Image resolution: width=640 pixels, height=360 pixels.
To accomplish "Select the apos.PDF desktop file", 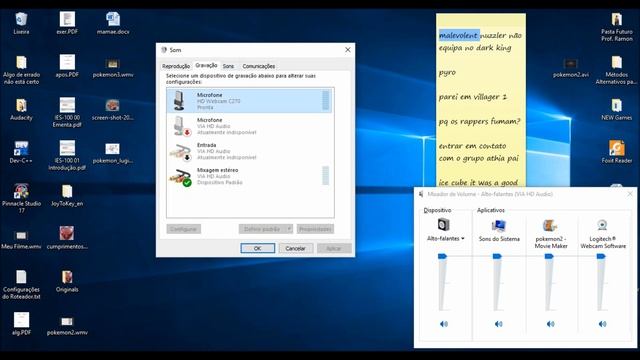I will coord(67,66).
